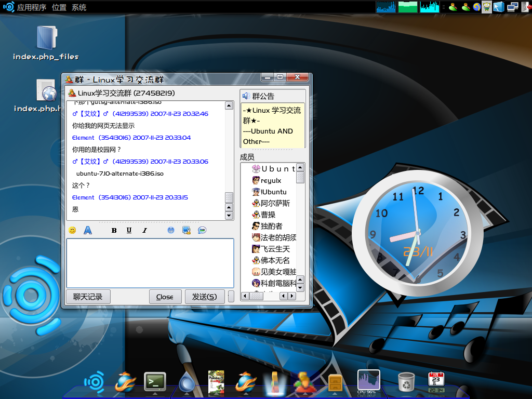
Task: Open the index.php_files folder on desktop
Action: coord(46,43)
